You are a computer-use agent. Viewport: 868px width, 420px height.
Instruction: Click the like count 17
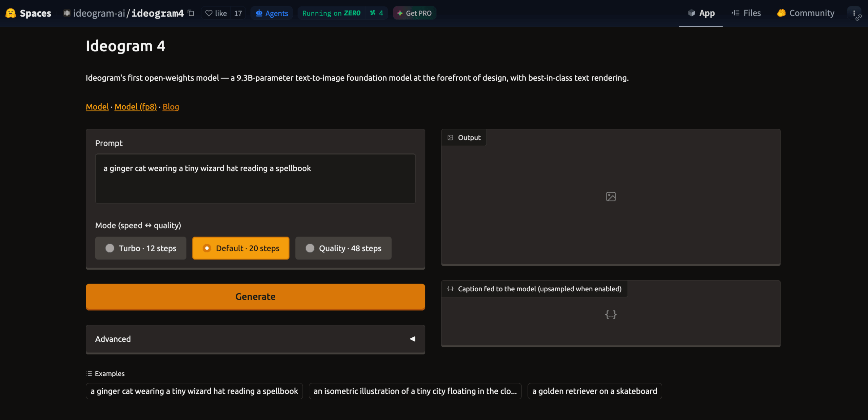238,13
